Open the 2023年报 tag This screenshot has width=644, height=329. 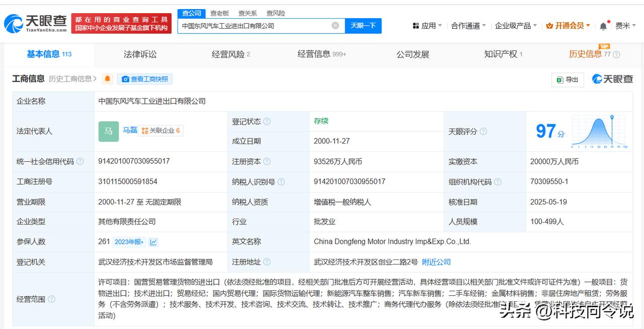(129, 242)
